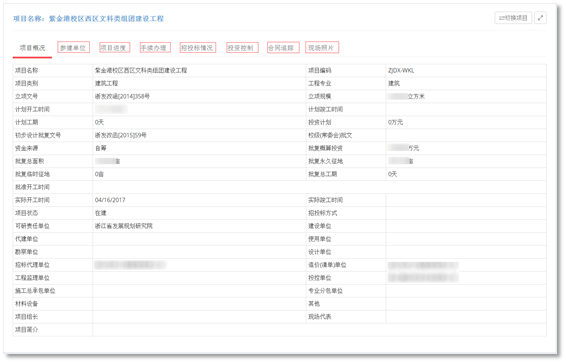
Task: Click the 0亩 value beside 批复临时征地
Action: pos(99,174)
